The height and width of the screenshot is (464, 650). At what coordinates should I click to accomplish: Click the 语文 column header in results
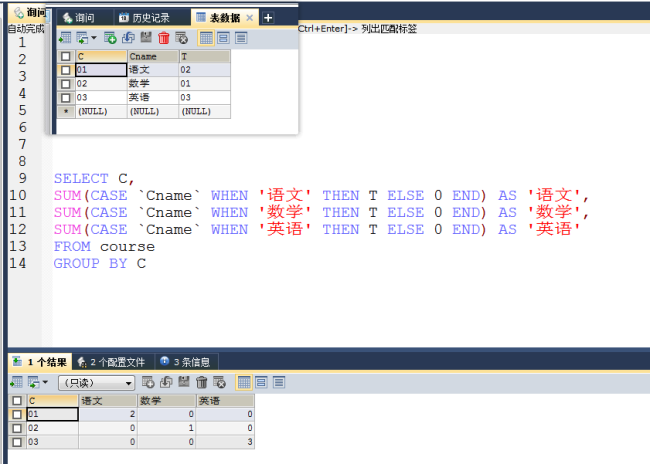click(x=108, y=401)
